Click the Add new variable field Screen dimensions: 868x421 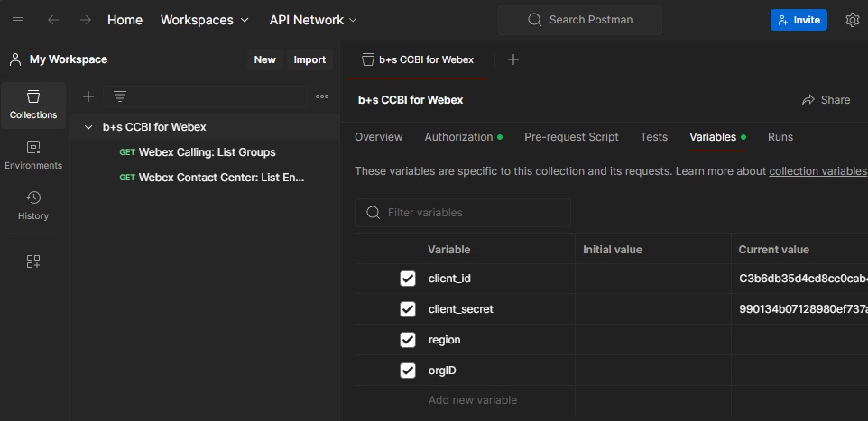[497, 400]
